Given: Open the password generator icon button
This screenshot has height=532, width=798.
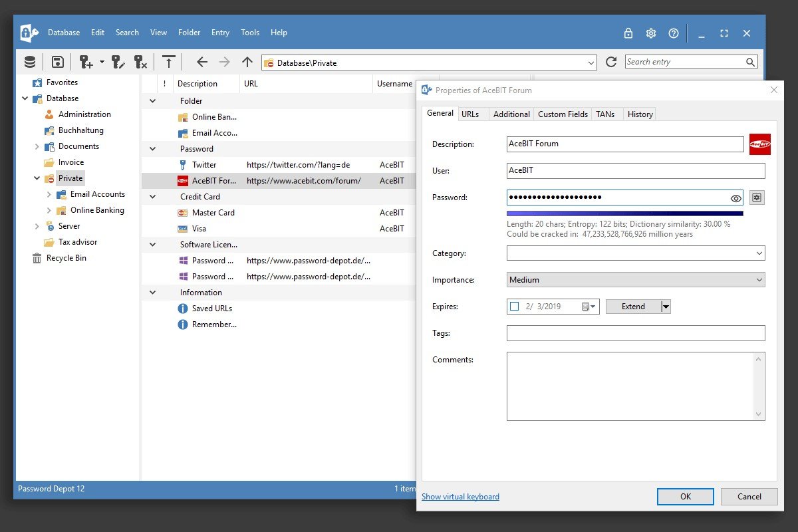Looking at the screenshot, I should coord(757,198).
